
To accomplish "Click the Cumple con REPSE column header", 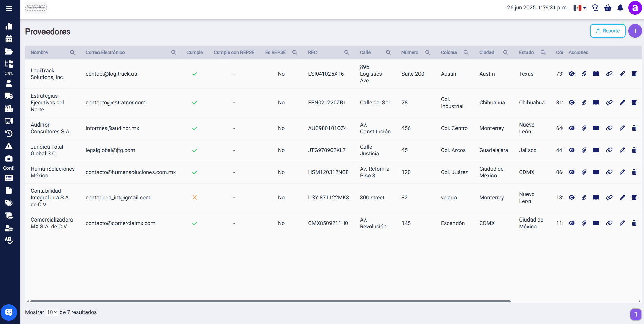I will click(234, 52).
